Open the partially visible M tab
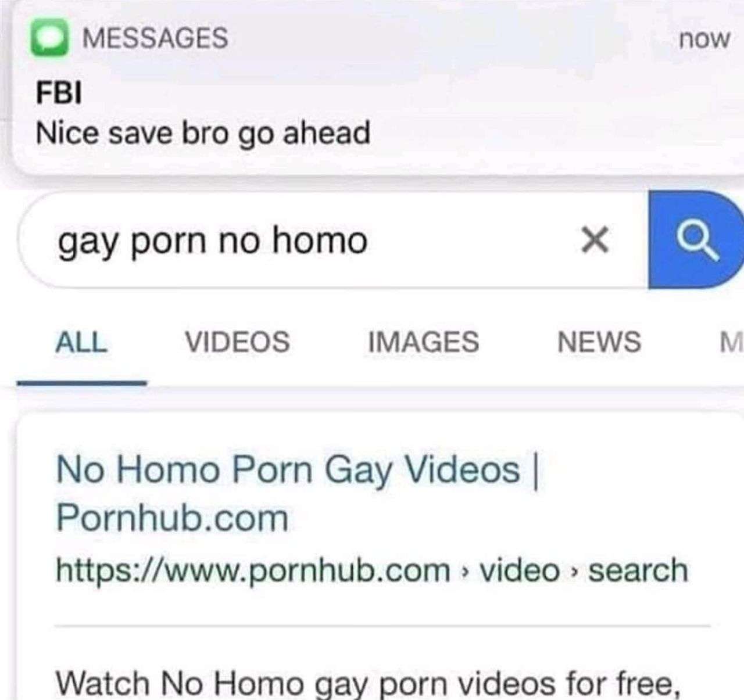The image size is (744, 700). click(x=731, y=342)
